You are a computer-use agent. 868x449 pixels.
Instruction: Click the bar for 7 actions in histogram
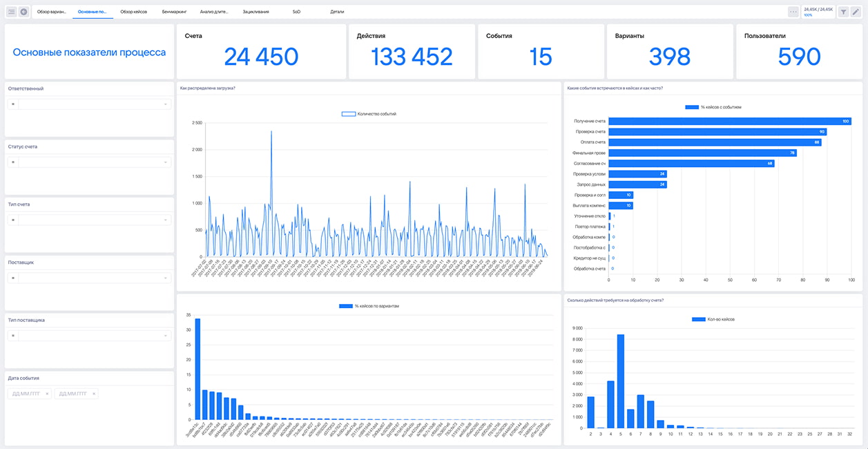tap(641, 412)
